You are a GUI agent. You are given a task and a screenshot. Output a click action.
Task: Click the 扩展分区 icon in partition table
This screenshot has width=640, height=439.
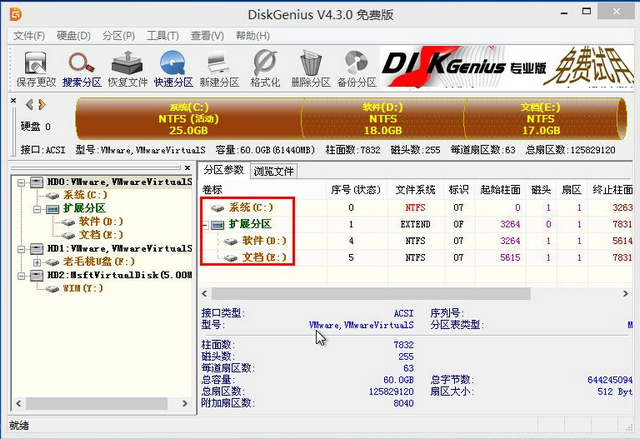tap(218, 225)
